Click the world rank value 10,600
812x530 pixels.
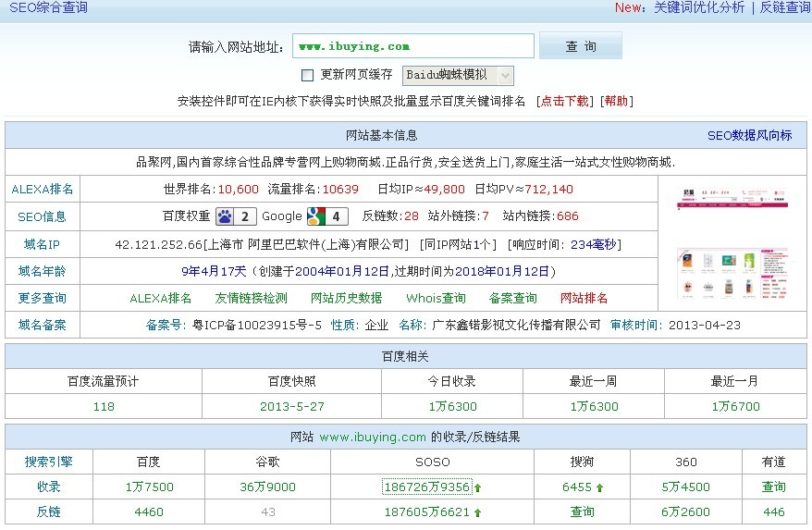point(238,190)
